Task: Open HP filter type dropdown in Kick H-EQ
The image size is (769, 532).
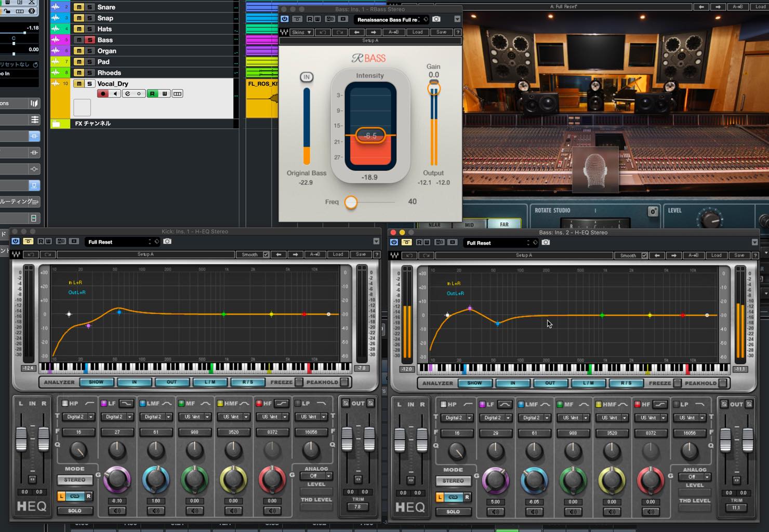Action: [x=78, y=417]
